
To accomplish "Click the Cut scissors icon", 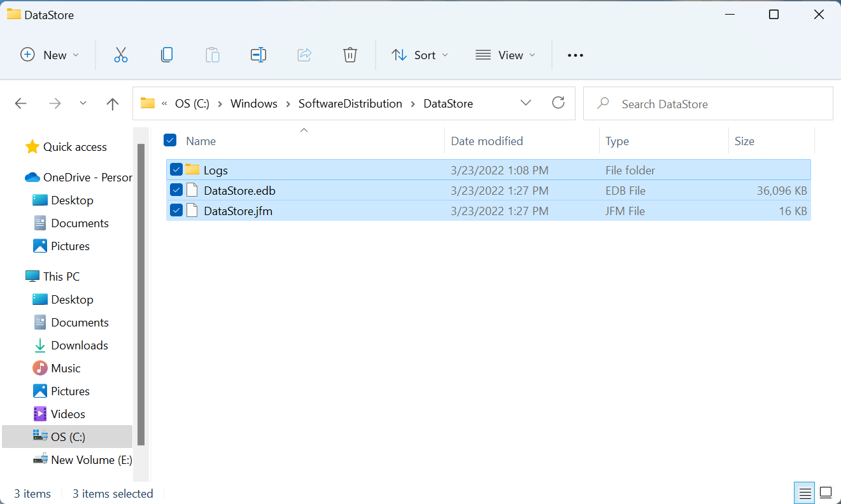I will [x=121, y=55].
